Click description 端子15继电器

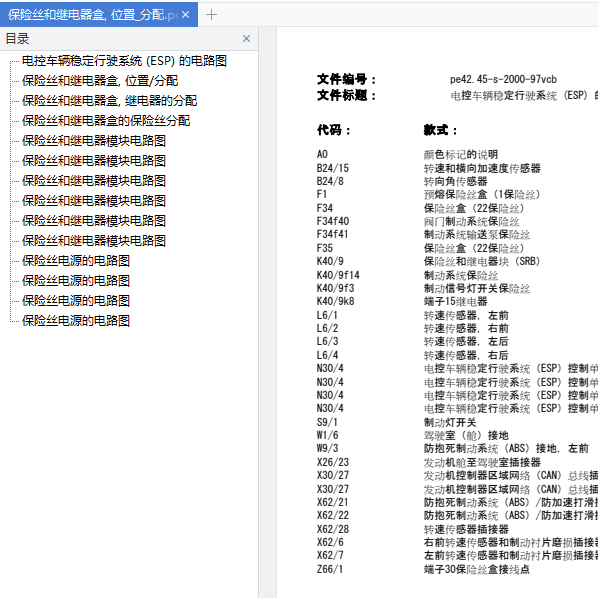click(x=456, y=301)
